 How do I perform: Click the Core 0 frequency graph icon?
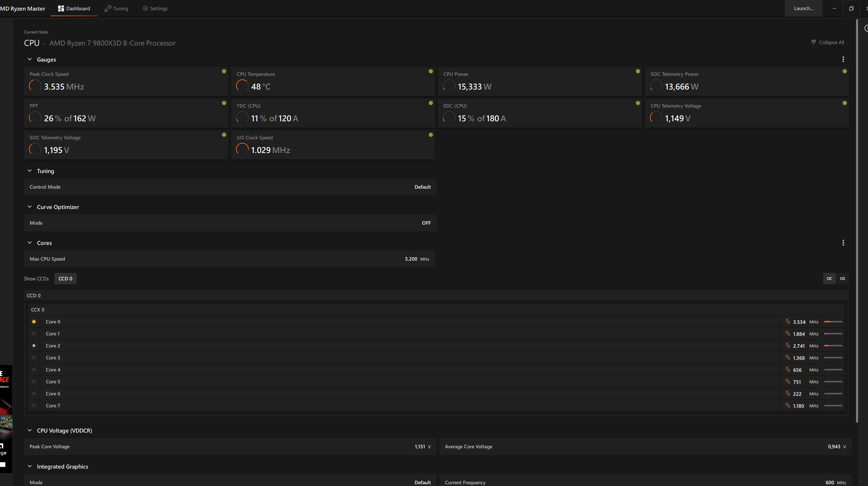coord(788,321)
